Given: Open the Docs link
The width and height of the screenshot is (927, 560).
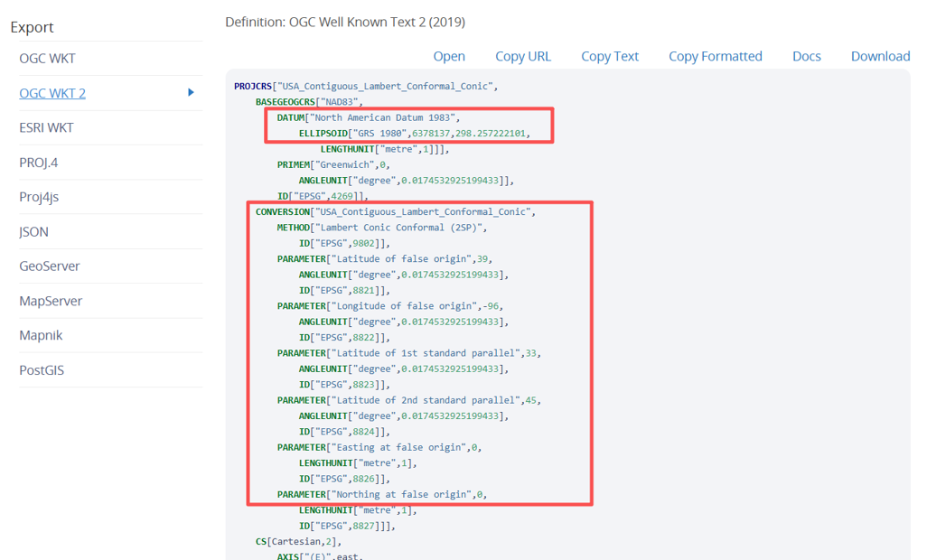Looking at the screenshot, I should [x=806, y=56].
